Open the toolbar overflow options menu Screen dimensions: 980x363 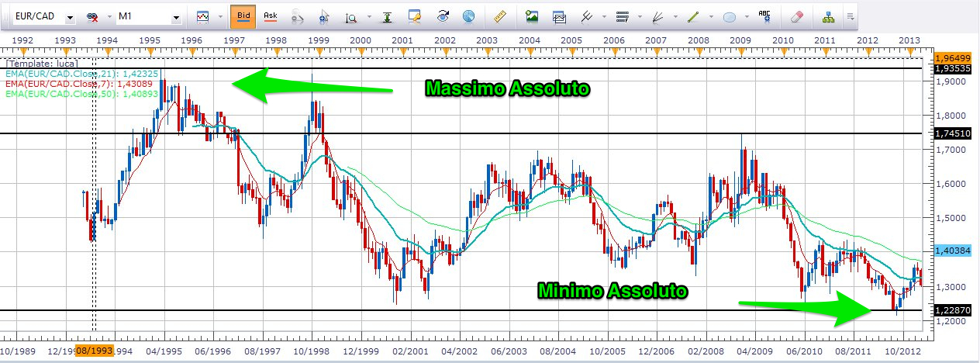click(x=851, y=16)
